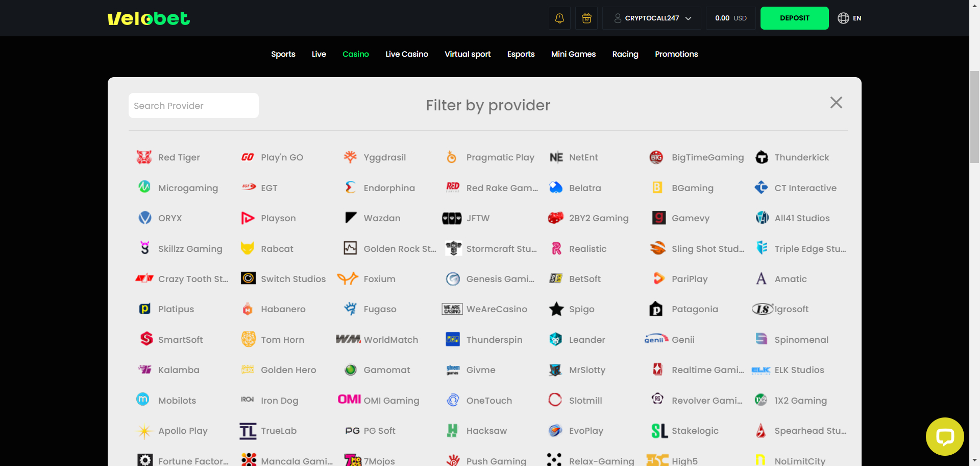
Task: Select the Casino menu item
Action: click(x=356, y=54)
